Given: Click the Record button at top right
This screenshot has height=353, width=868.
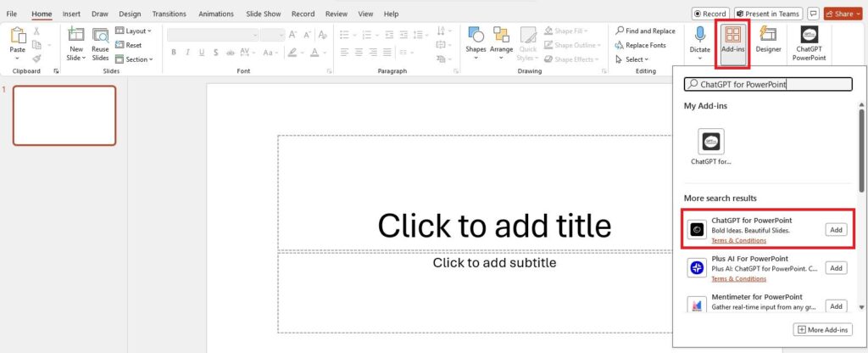Looking at the screenshot, I should [x=711, y=14].
